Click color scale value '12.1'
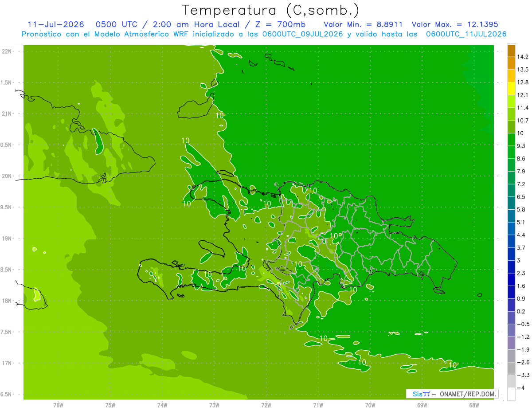532x411 pixels. 523,95
